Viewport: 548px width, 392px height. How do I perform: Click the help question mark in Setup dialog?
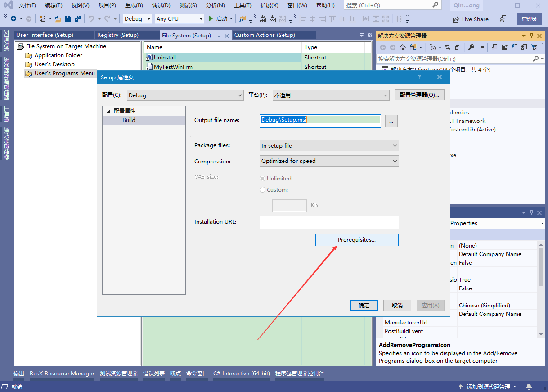419,77
